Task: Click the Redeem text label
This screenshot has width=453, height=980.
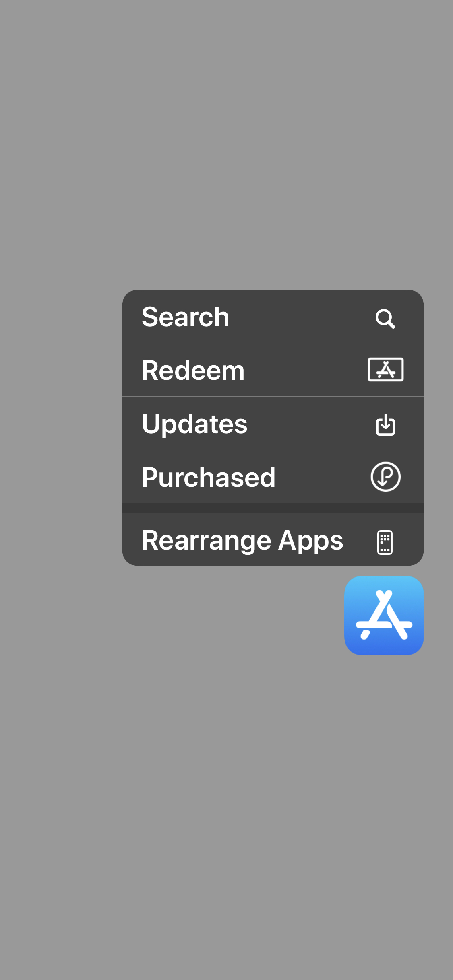Action: [193, 371]
